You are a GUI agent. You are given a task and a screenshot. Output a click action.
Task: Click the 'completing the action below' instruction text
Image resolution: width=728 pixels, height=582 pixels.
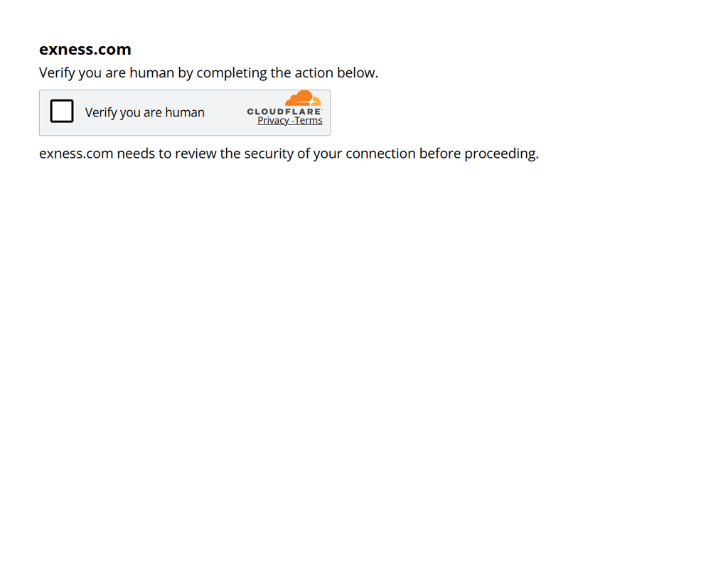[287, 73]
